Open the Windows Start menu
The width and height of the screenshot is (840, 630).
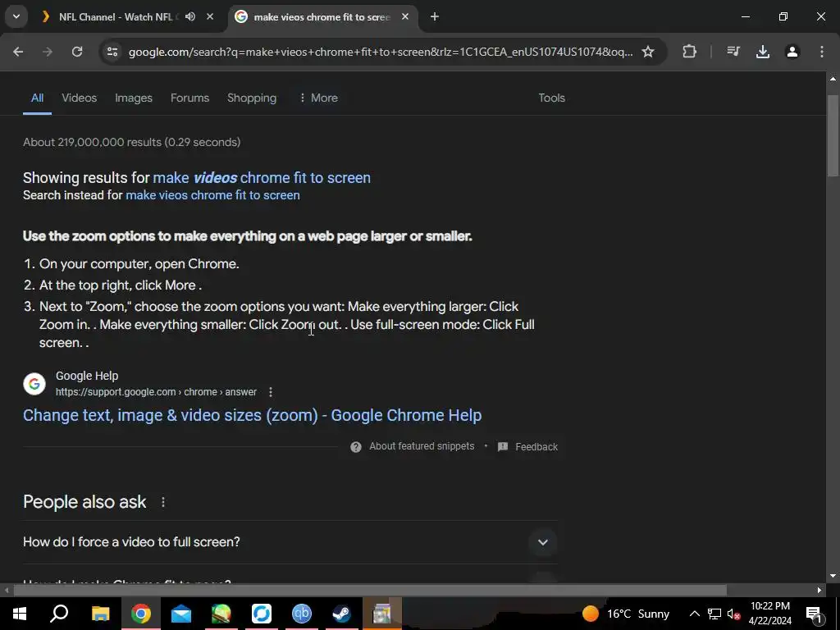pos(20,614)
